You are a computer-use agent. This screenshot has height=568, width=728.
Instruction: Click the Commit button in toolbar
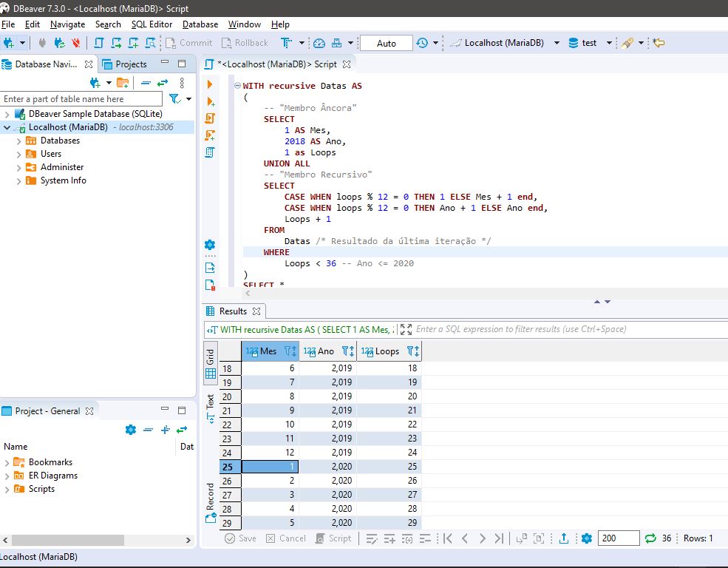point(188,43)
